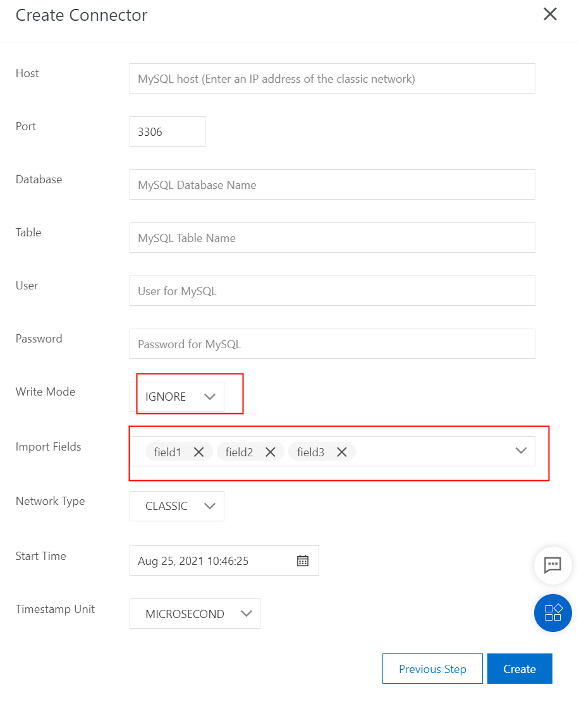Expand the Import Fields dropdown arrow
The height and width of the screenshot is (728, 579).
521,451
